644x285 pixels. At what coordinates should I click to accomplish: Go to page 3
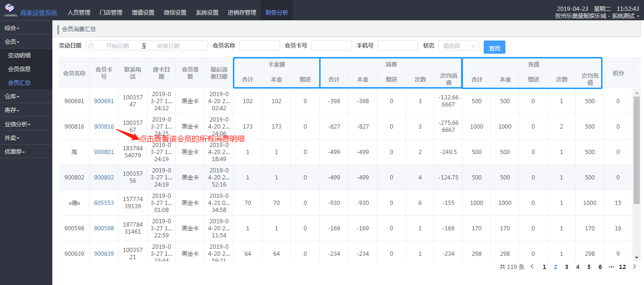click(x=567, y=267)
